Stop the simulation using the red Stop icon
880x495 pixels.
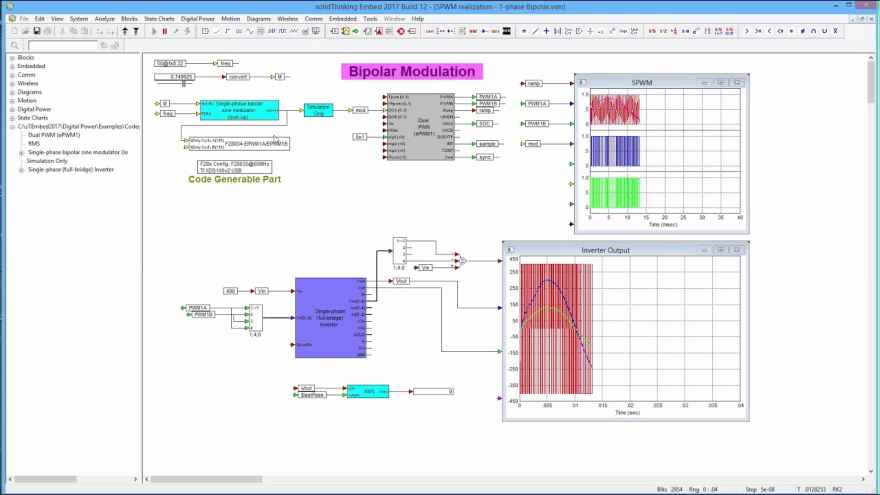(x=165, y=31)
